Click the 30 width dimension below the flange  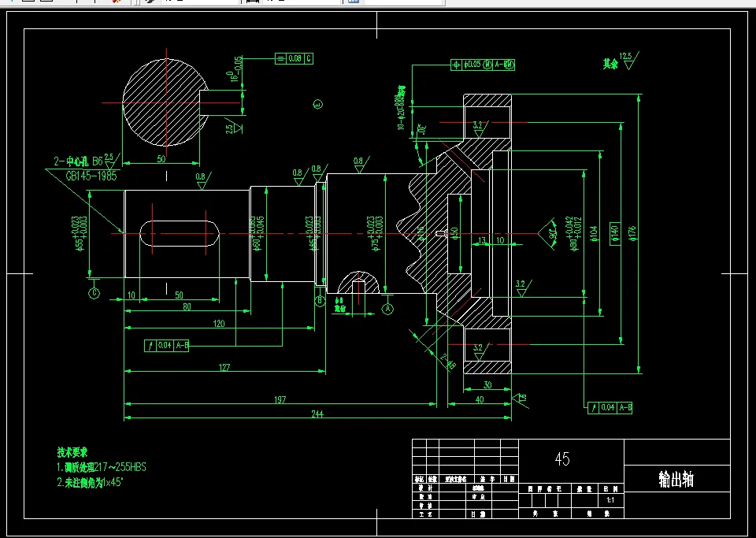(x=487, y=384)
